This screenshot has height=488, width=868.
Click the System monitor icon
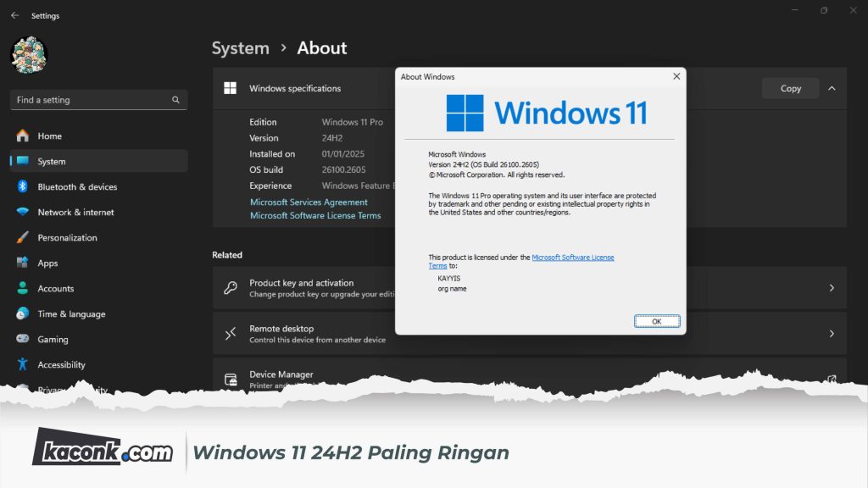coord(23,160)
